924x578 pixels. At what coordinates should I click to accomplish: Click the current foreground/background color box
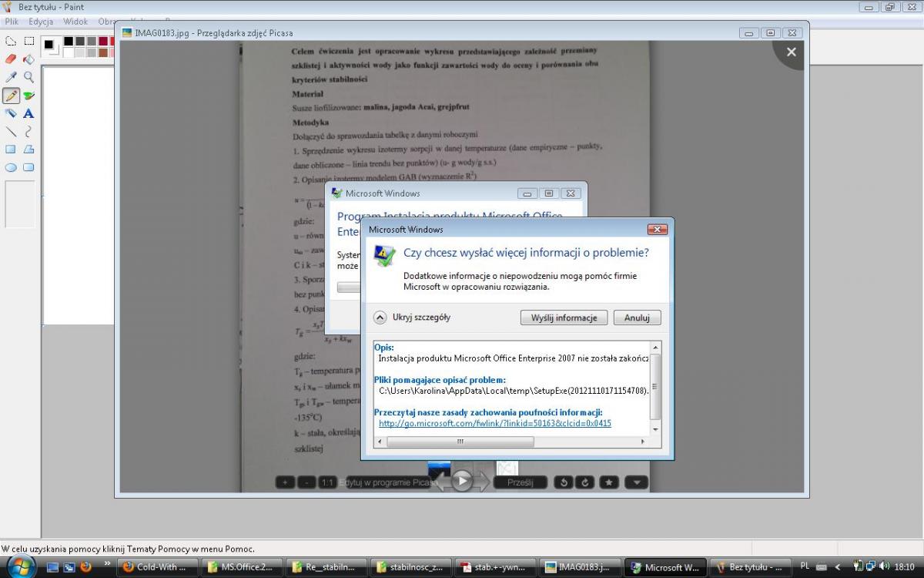(51, 46)
